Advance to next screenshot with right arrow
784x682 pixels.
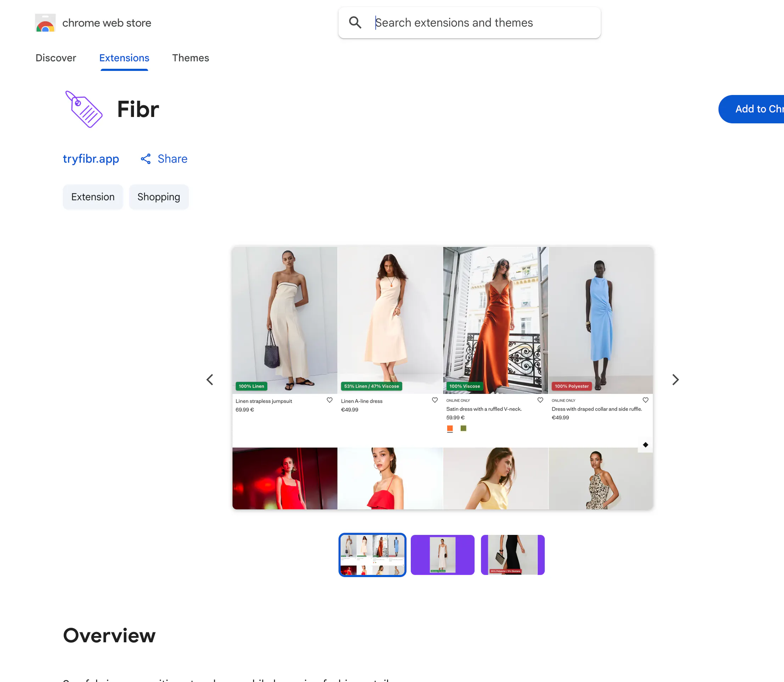point(675,379)
